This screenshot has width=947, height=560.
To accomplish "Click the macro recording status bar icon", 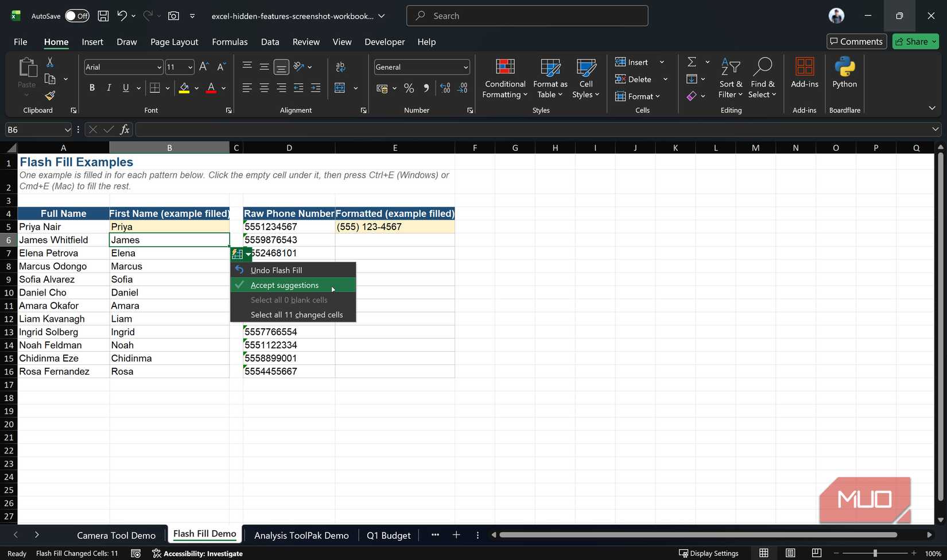I will pyautogui.click(x=135, y=554).
